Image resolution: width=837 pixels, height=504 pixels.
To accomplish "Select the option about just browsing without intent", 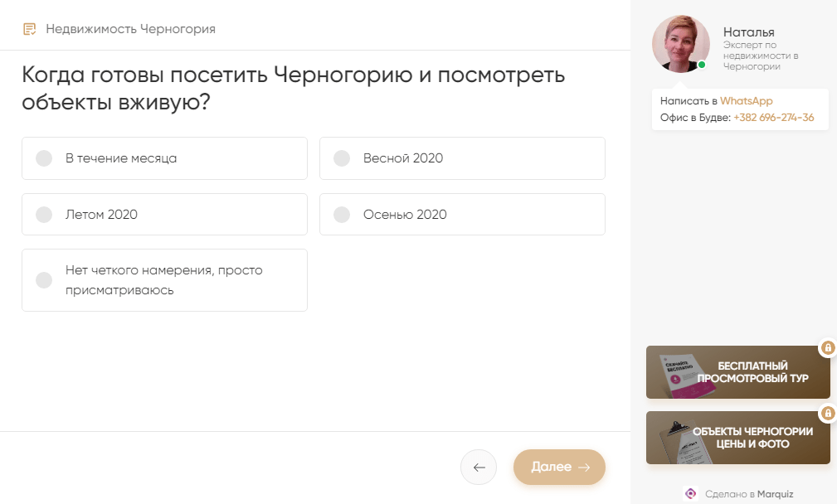I will [164, 279].
